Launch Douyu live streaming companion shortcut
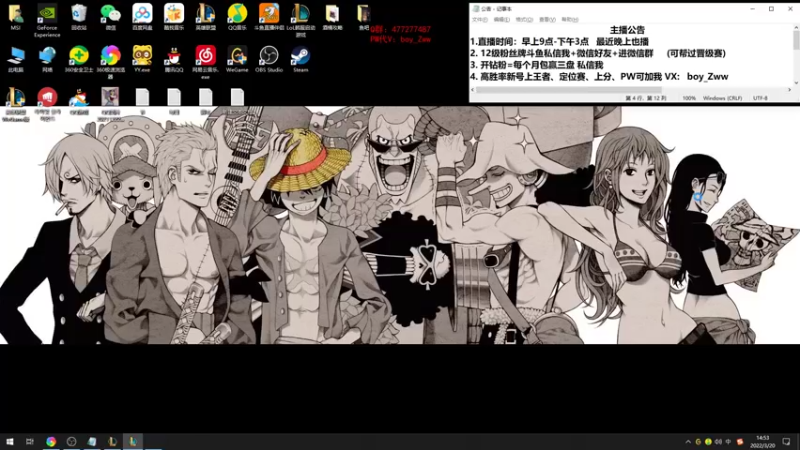800x450 pixels. click(268, 17)
